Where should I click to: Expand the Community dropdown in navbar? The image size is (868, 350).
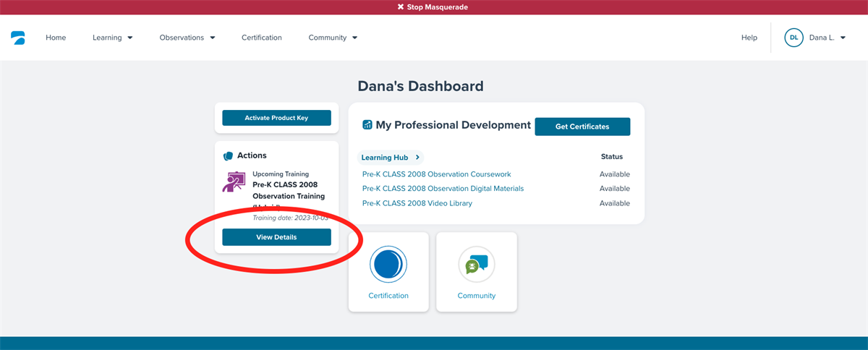(x=333, y=38)
